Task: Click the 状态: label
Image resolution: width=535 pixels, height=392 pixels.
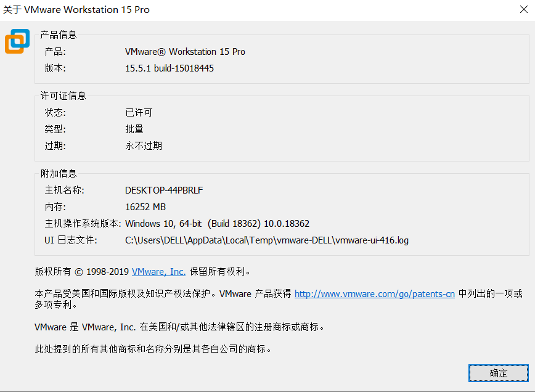Action: click(x=55, y=112)
